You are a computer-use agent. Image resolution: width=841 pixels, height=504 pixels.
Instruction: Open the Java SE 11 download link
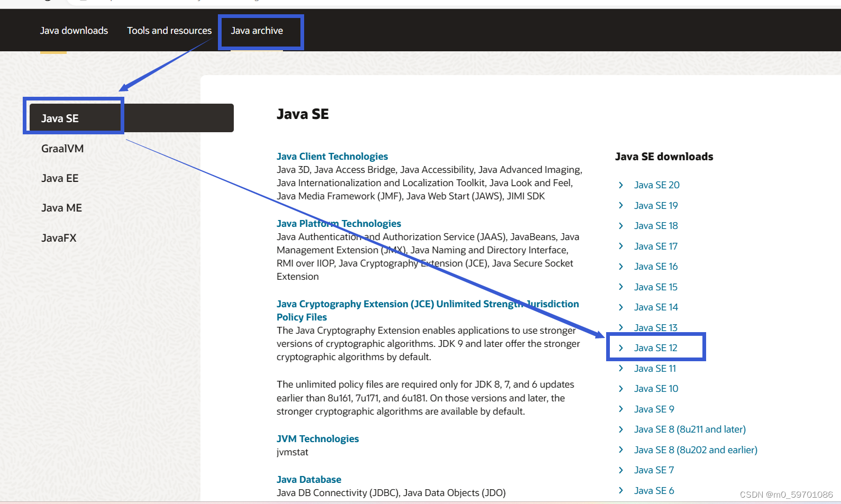pyautogui.click(x=655, y=369)
